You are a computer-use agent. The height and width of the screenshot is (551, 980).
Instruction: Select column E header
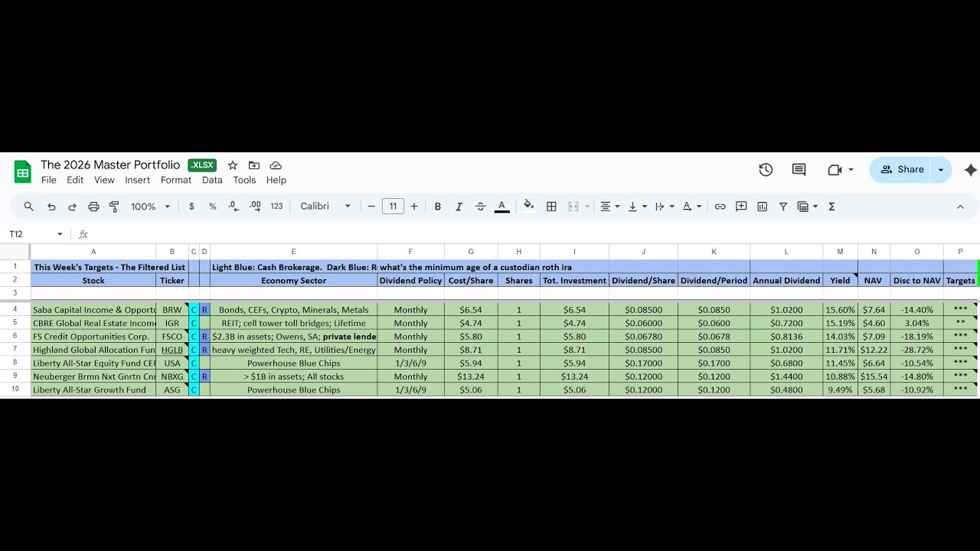point(293,252)
